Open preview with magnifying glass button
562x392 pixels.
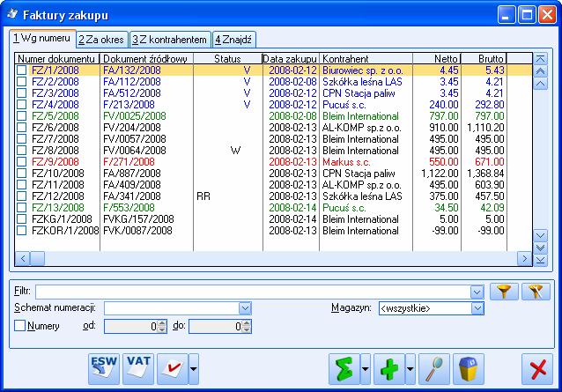pyautogui.click(x=434, y=369)
